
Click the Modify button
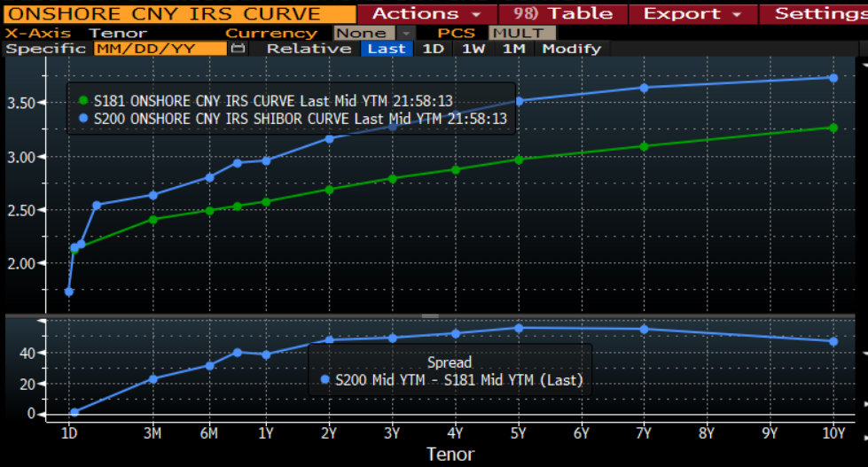pyautogui.click(x=571, y=49)
